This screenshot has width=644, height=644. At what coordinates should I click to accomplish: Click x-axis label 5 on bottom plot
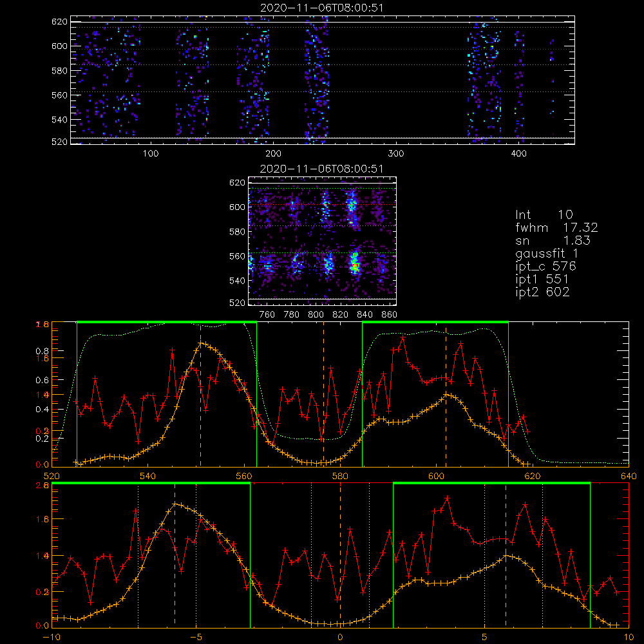click(x=485, y=638)
